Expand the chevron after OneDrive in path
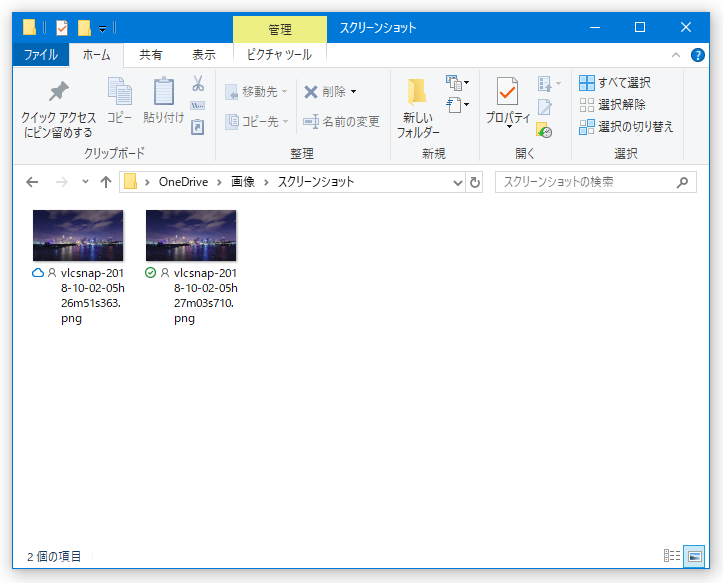This screenshot has width=723, height=583. (219, 182)
